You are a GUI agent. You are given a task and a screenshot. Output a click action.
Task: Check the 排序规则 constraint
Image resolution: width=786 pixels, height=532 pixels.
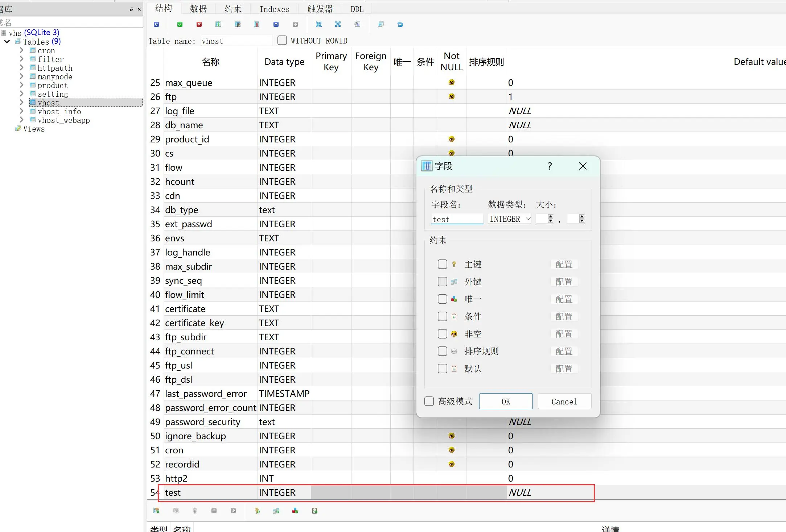[442, 351]
